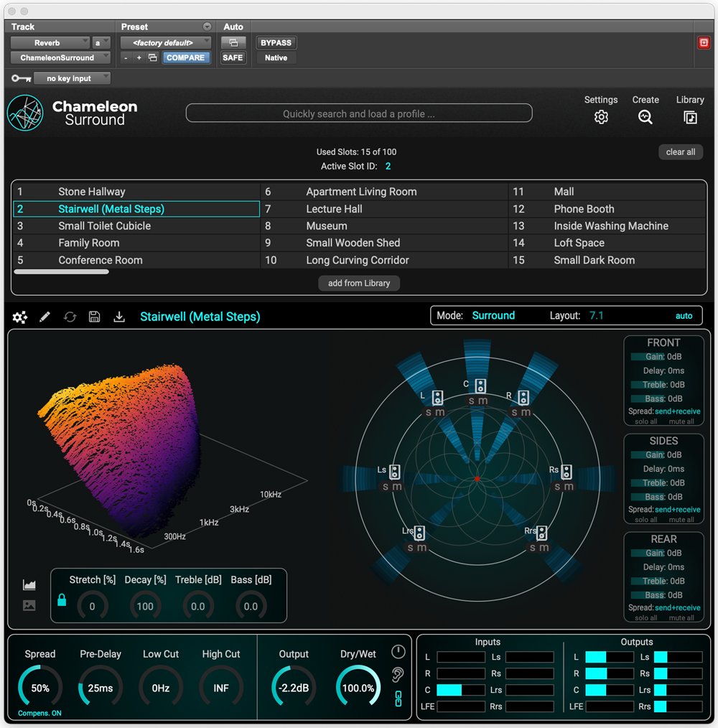This screenshot has width=718, height=728.
Task: Select slot 5 Conference Room
Action: click(136, 260)
